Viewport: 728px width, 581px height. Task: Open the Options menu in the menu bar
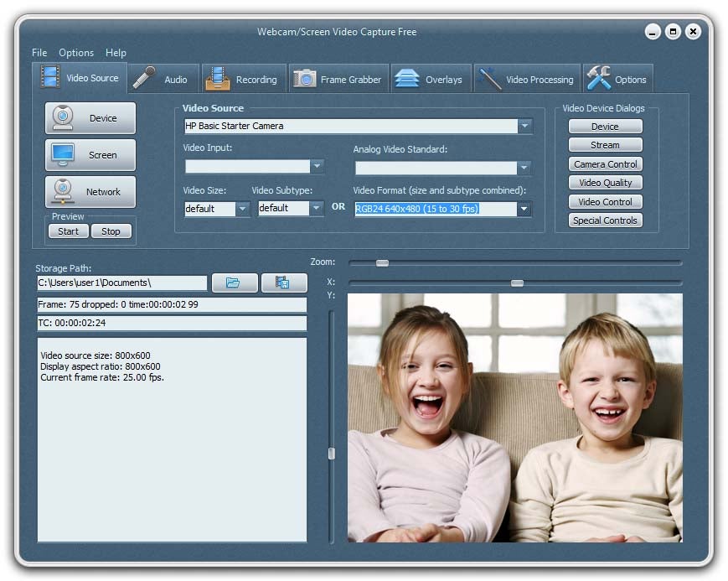76,53
